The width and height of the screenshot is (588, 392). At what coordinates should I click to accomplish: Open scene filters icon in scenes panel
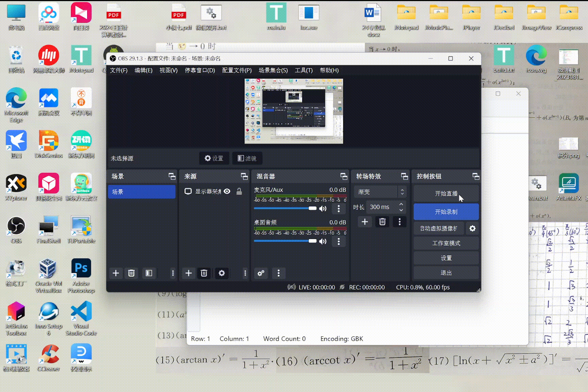(x=149, y=273)
